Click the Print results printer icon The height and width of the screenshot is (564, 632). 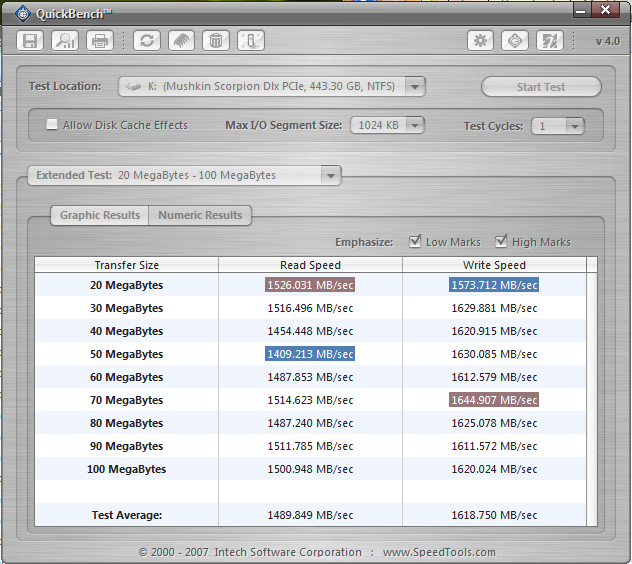tap(99, 41)
